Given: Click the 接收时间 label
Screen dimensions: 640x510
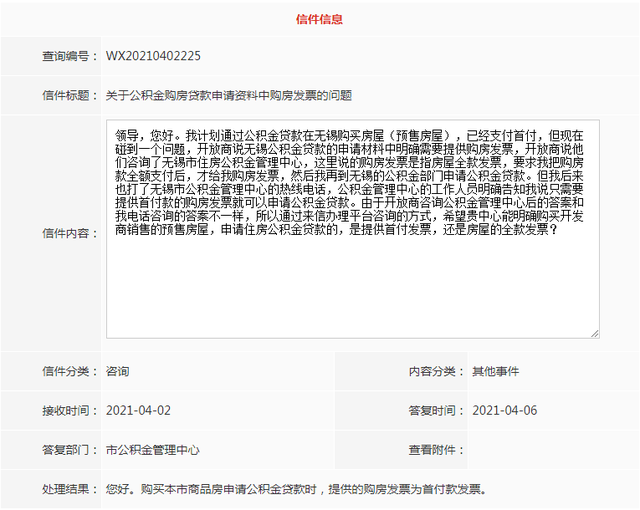Looking at the screenshot, I should [x=70, y=410].
